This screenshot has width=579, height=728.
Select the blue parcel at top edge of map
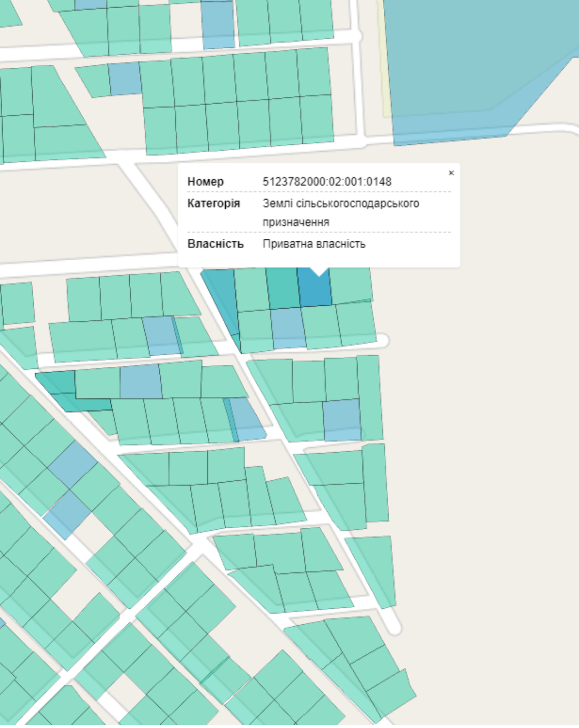click(x=218, y=24)
